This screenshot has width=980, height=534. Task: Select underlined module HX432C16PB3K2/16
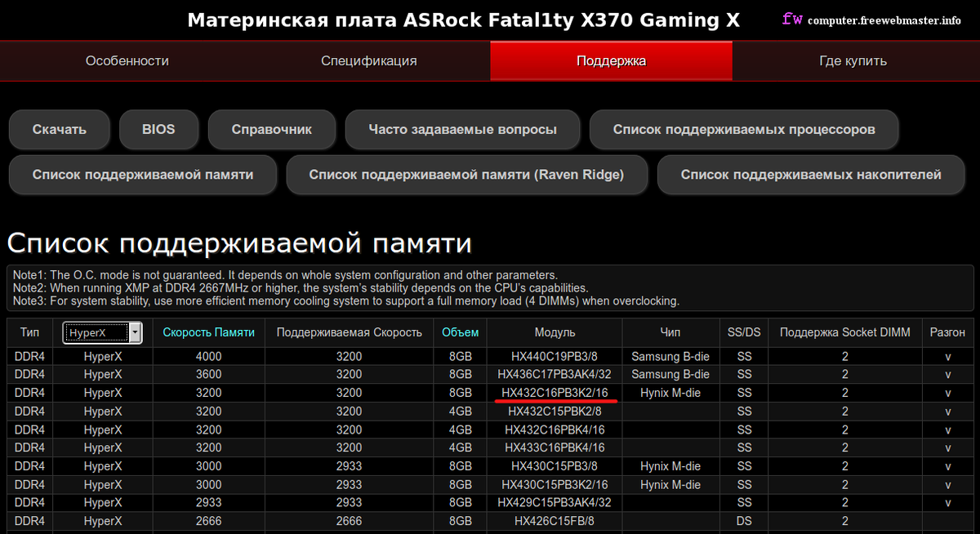tap(555, 393)
